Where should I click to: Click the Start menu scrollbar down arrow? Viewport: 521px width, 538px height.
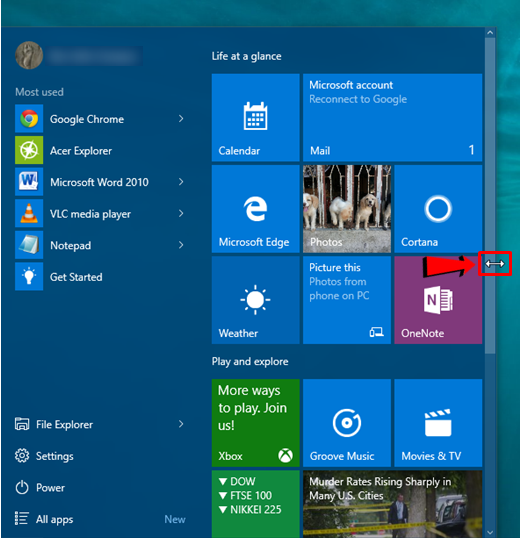[x=490, y=533]
